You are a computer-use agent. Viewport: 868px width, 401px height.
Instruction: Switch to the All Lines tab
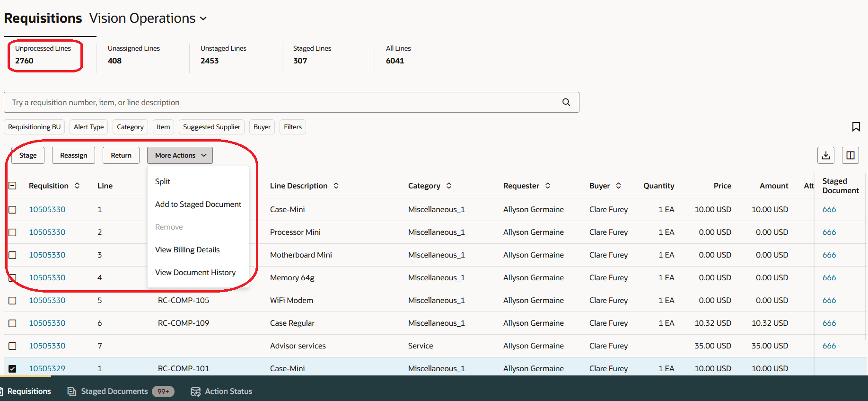398,54
